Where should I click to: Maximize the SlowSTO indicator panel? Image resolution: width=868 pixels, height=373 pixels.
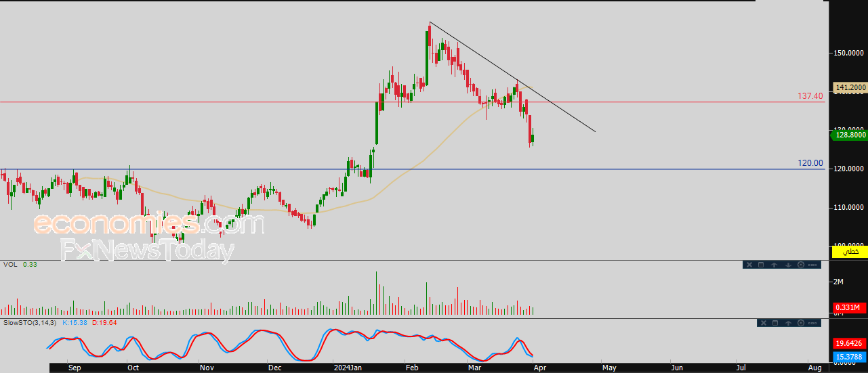coord(775,323)
